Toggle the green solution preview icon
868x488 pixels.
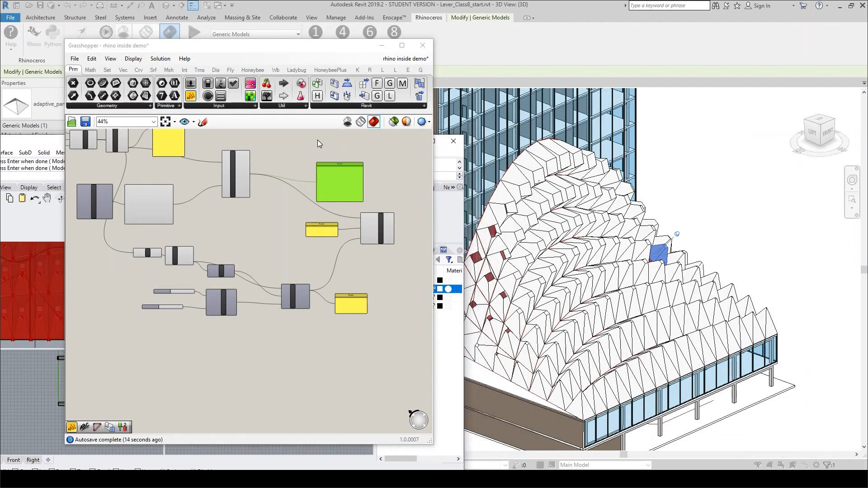point(393,122)
